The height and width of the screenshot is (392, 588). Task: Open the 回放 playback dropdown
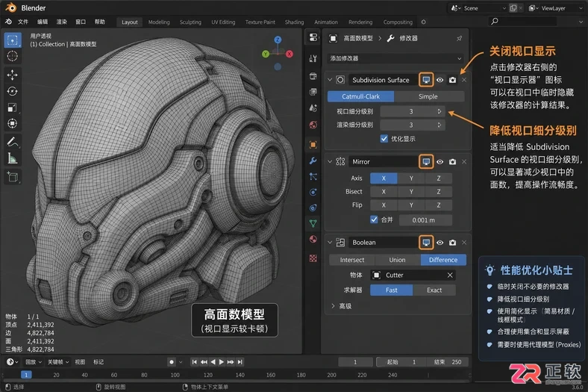(33, 362)
